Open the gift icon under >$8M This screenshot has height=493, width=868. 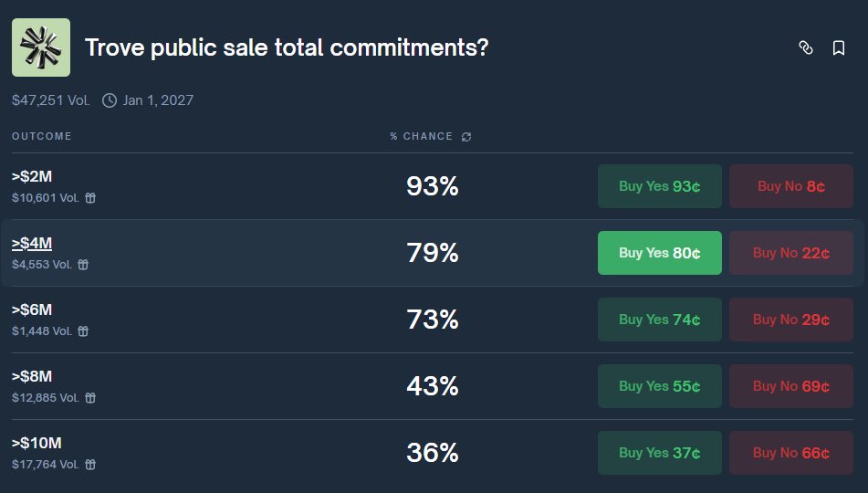point(90,398)
